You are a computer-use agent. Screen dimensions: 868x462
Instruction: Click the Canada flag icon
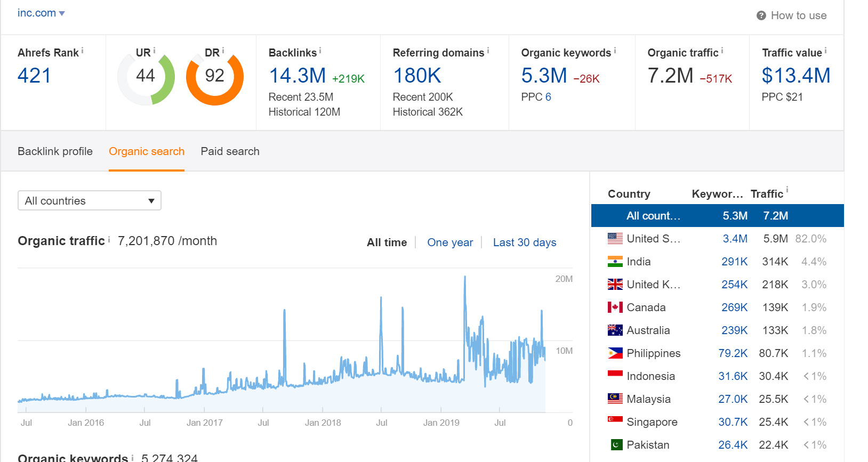tap(615, 307)
